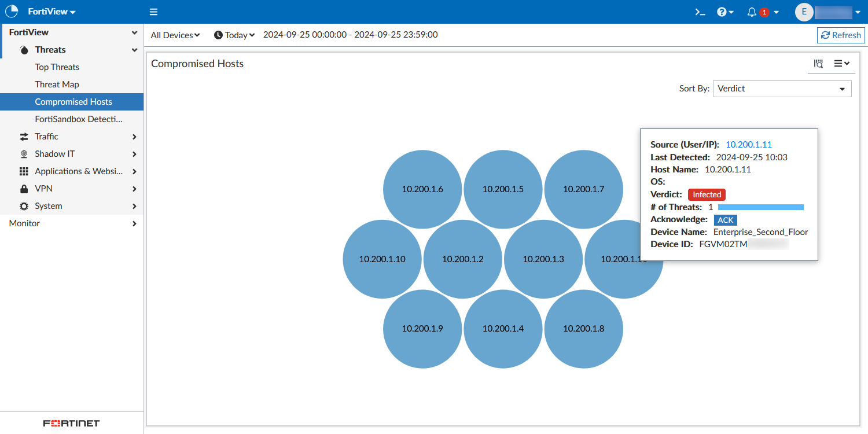
Task: Click the number of threats bar
Action: 761,207
